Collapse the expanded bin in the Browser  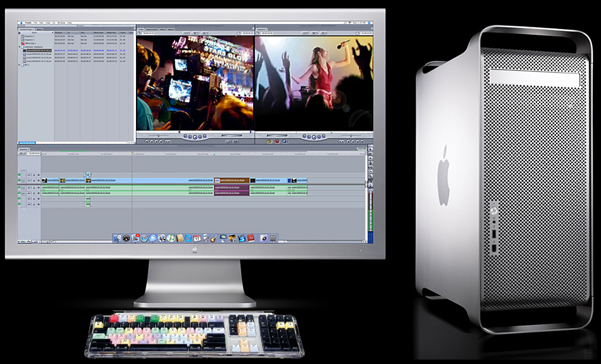tap(19, 47)
